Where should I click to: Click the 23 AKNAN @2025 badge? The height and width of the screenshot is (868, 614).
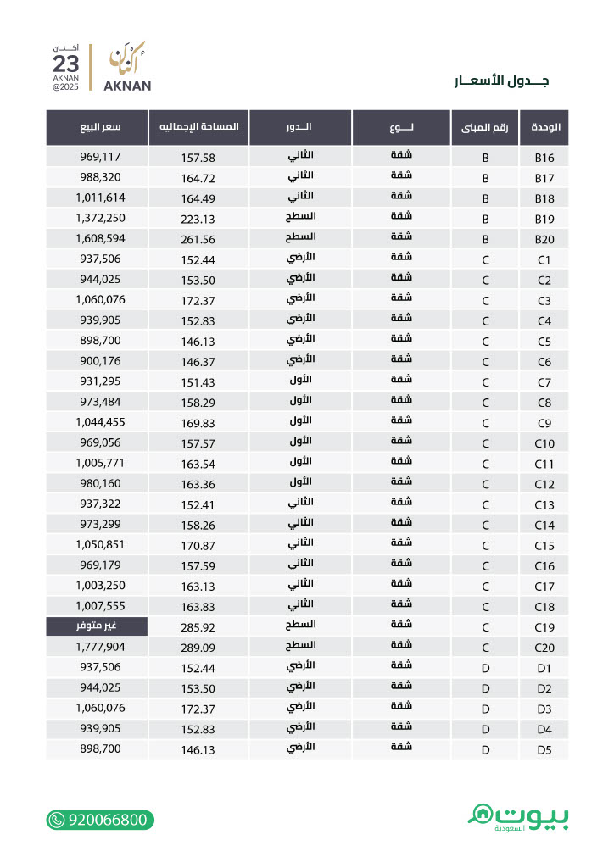(x=66, y=68)
